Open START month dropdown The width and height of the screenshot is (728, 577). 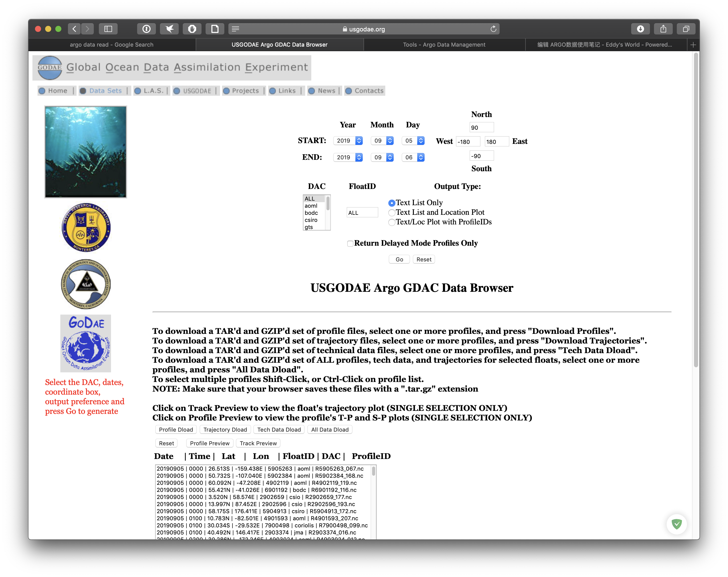(382, 141)
